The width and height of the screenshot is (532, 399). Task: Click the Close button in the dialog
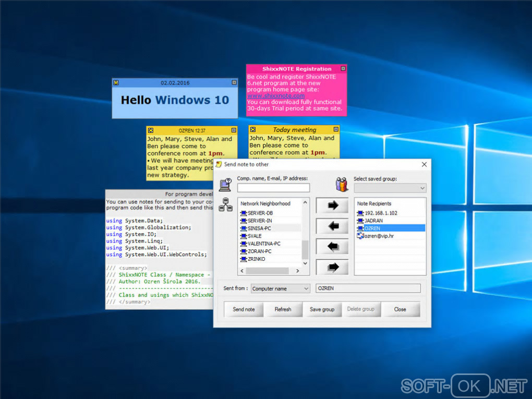(401, 309)
